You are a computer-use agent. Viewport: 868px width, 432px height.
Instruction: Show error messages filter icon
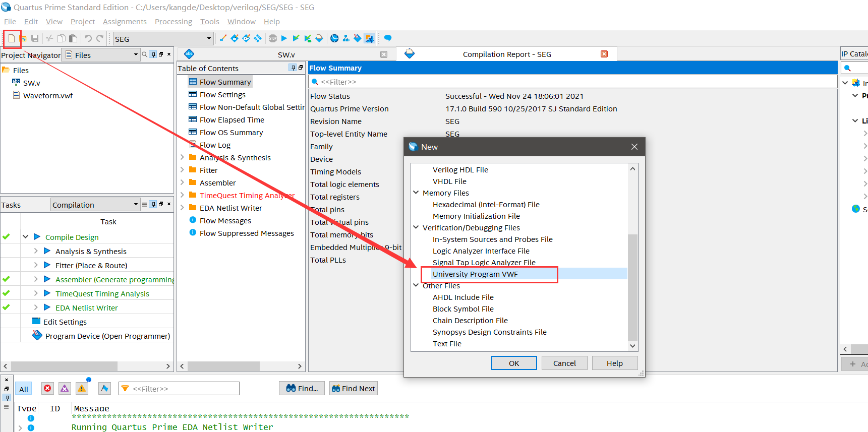[x=47, y=388]
